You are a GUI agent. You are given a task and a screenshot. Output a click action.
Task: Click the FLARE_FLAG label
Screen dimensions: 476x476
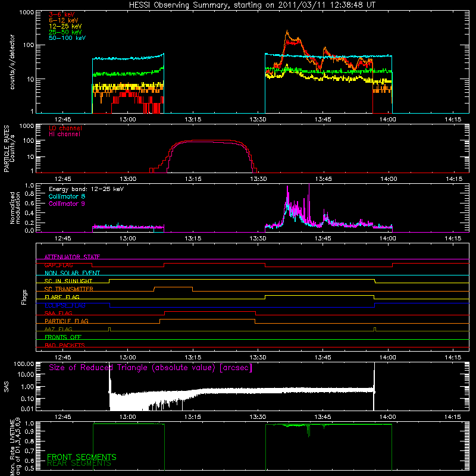[x=62, y=297]
